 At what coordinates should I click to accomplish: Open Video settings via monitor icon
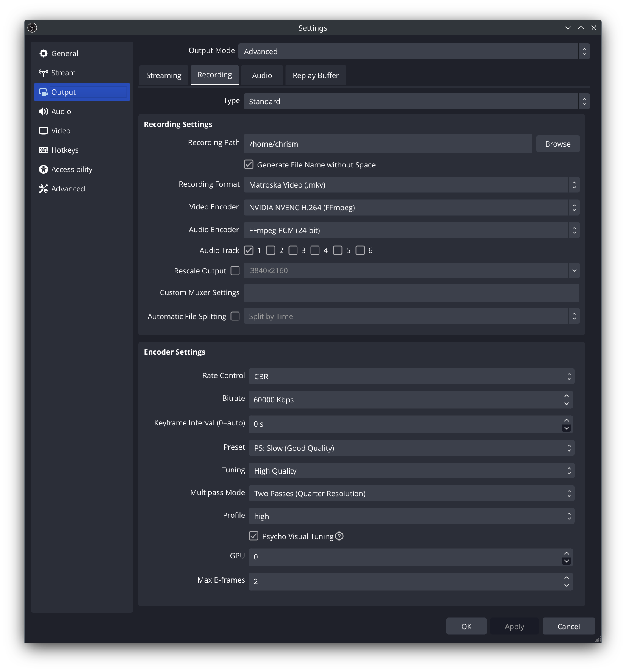tap(44, 131)
